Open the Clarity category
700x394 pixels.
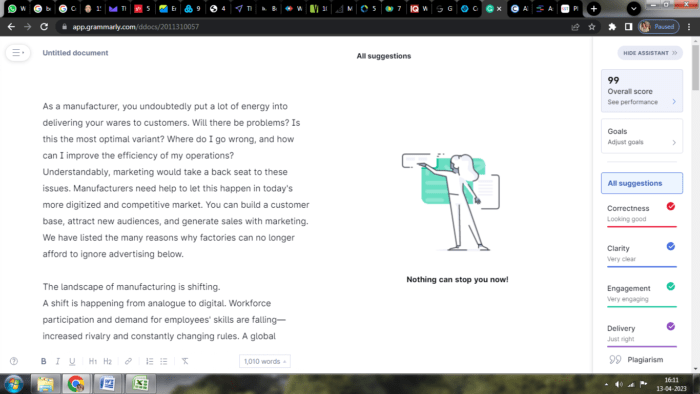click(x=642, y=253)
